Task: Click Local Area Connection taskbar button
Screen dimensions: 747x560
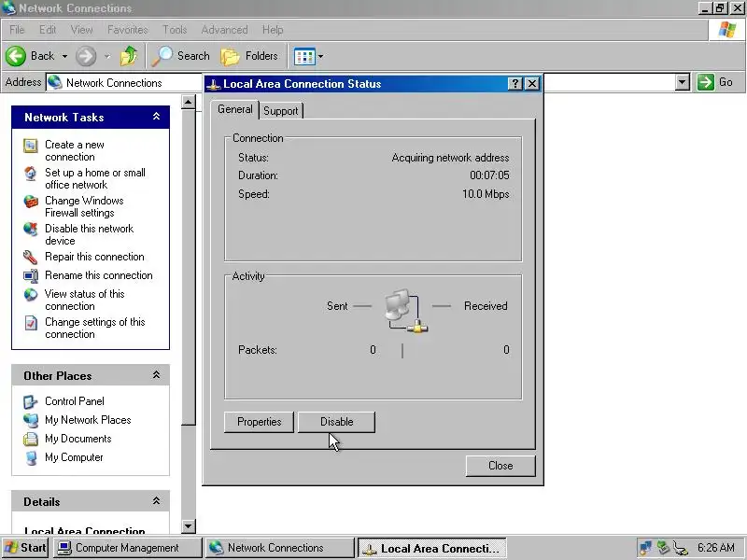Action: click(431, 548)
